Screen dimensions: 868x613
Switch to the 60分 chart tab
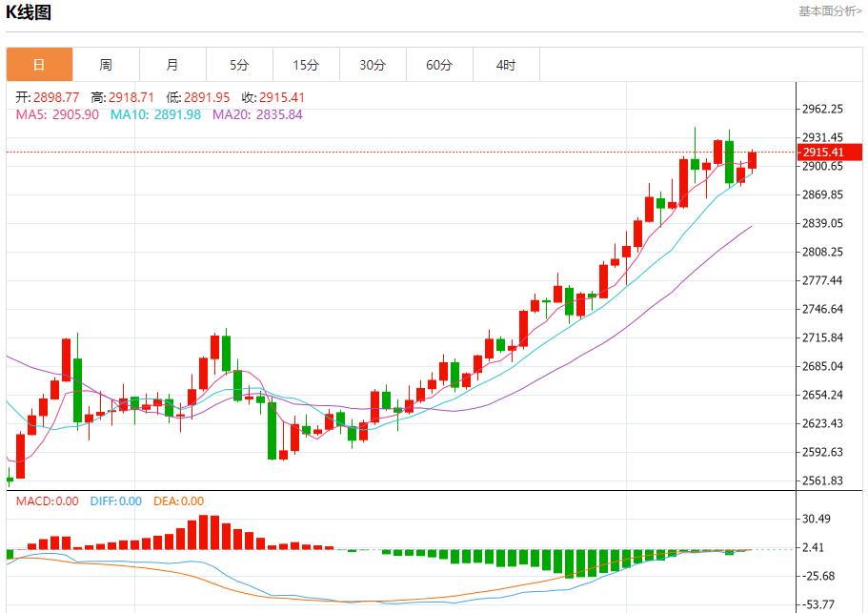pyautogui.click(x=439, y=65)
